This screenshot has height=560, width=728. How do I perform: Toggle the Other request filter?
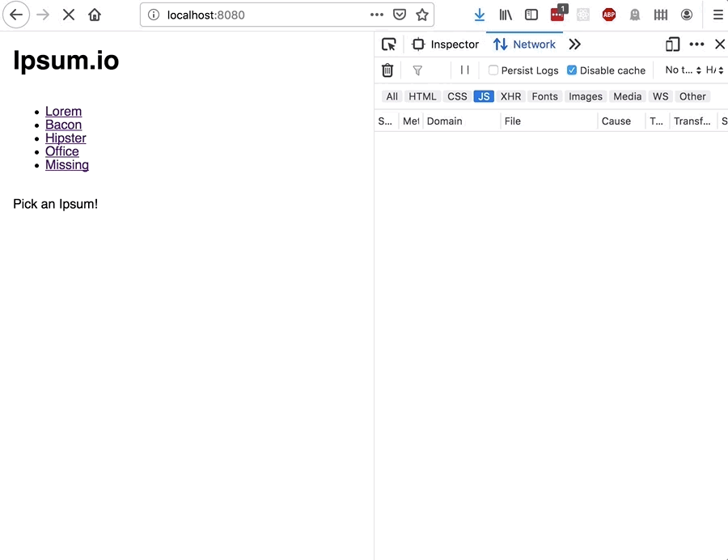(692, 96)
